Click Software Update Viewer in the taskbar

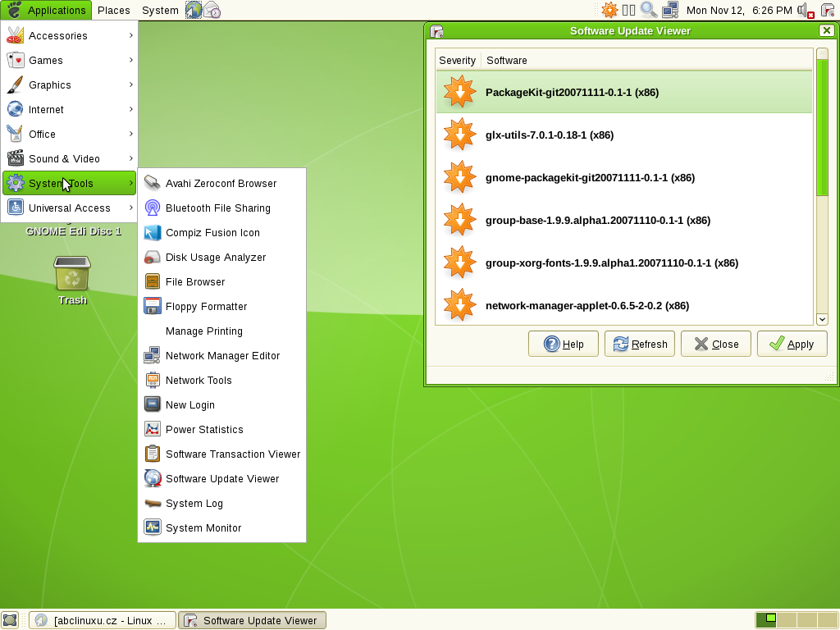(252, 620)
